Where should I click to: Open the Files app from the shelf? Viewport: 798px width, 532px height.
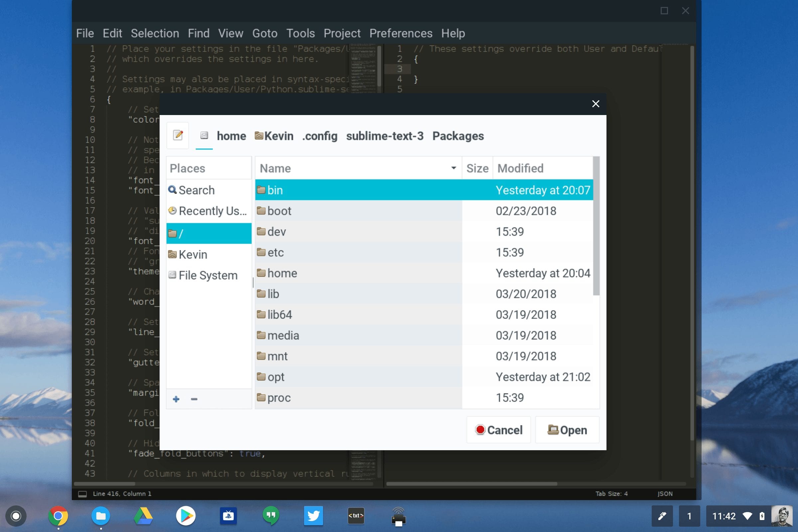pyautogui.click(x=101, y=516)
